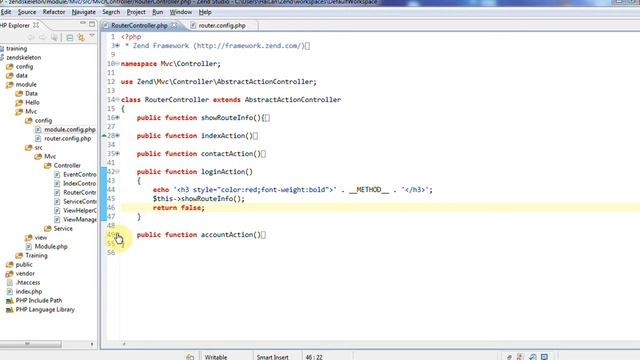The image size is (640, 360).
Task: Select the Mvc folder inside src
Action: pos(50,156)
